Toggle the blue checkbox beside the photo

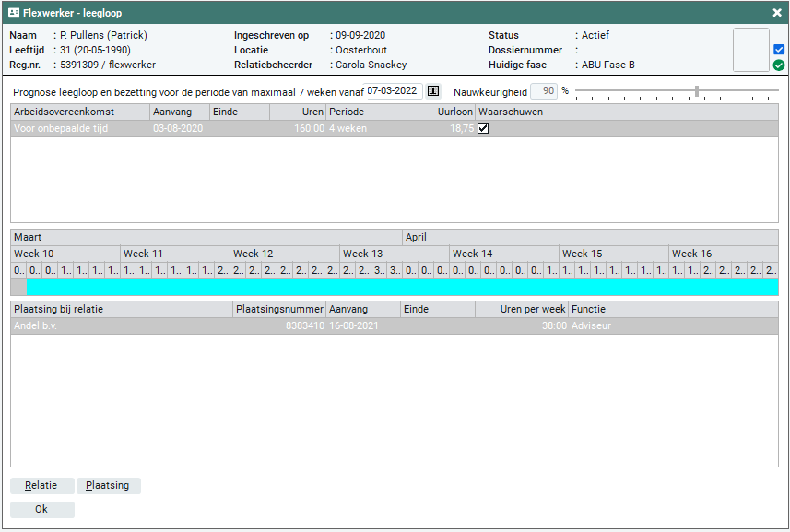tap(779, 50)
